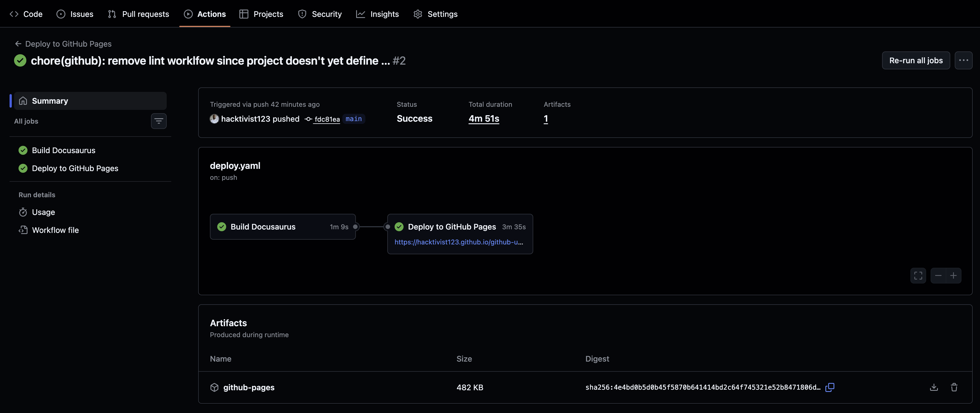Click the artifacts count 1 link
The image size is (980, 413).
point(546,119)
